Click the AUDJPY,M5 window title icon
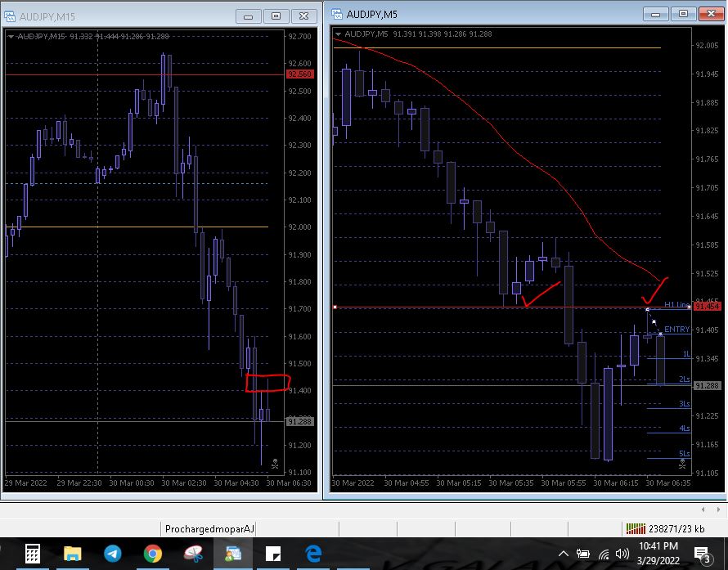 (x=337, y=14)
